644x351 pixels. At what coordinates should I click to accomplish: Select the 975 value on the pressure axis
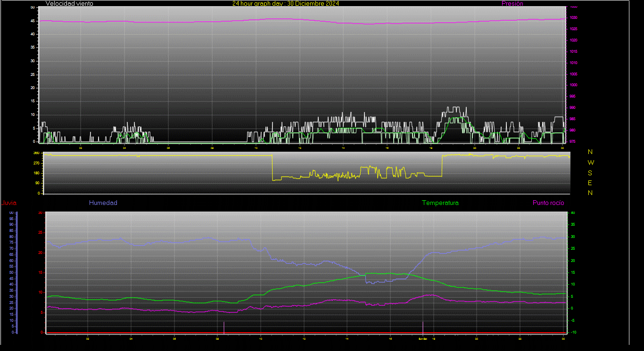[573, 141]
